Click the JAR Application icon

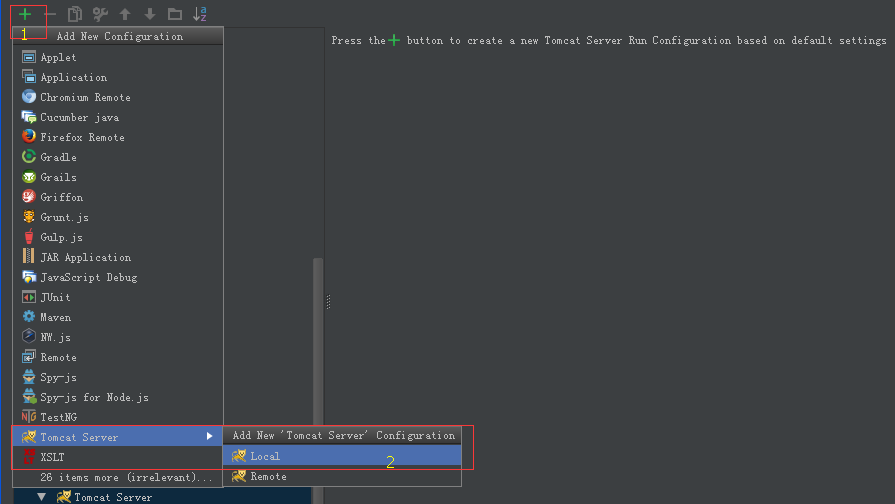pyautogui.click(x=28, y=256)
